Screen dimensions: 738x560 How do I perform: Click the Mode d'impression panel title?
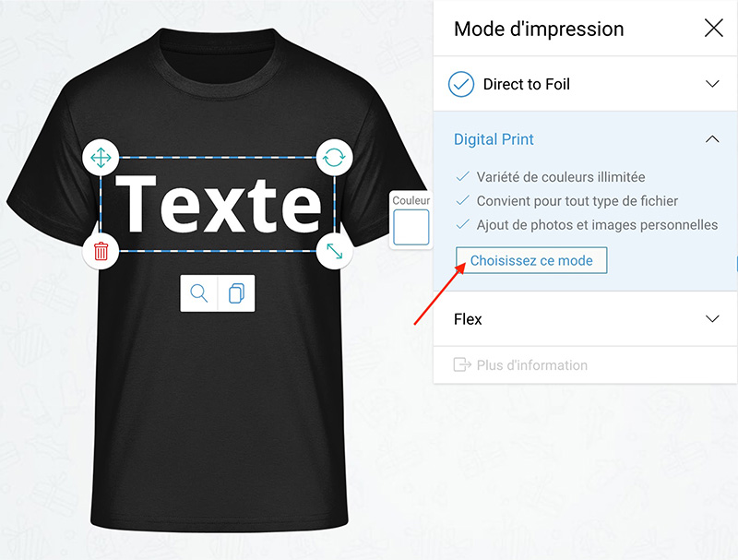(x=539, y=29)
